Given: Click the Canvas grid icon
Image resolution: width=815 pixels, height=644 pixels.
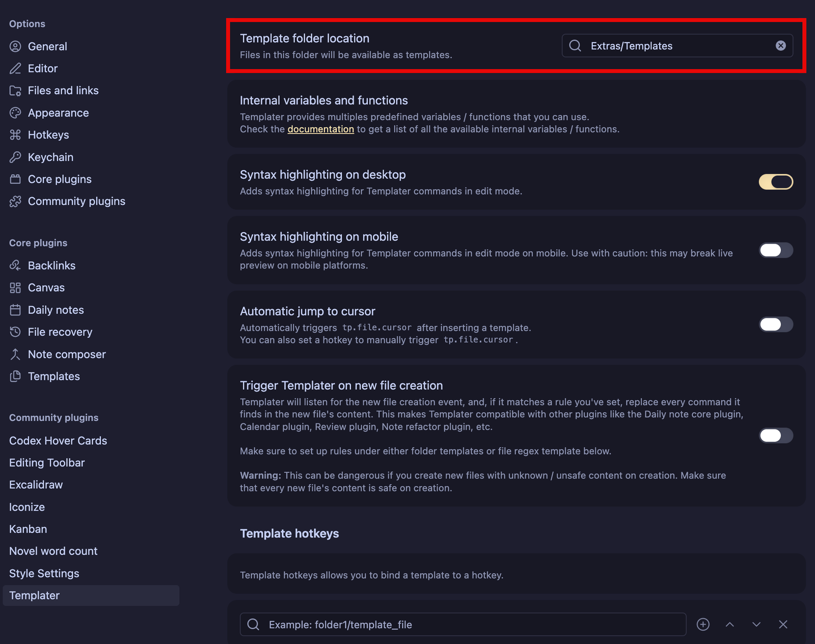Looking at the screenshot, I should (x=15, y=287).
